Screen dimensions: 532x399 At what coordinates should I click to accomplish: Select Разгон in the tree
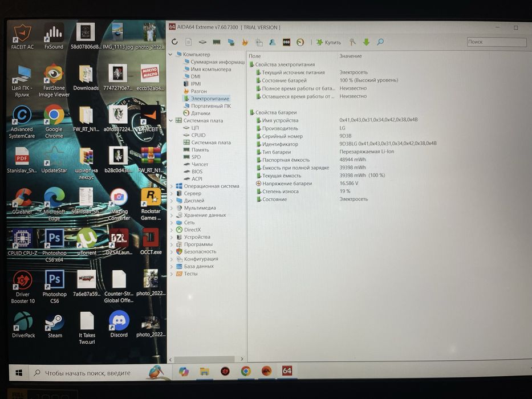coord(195,91)
